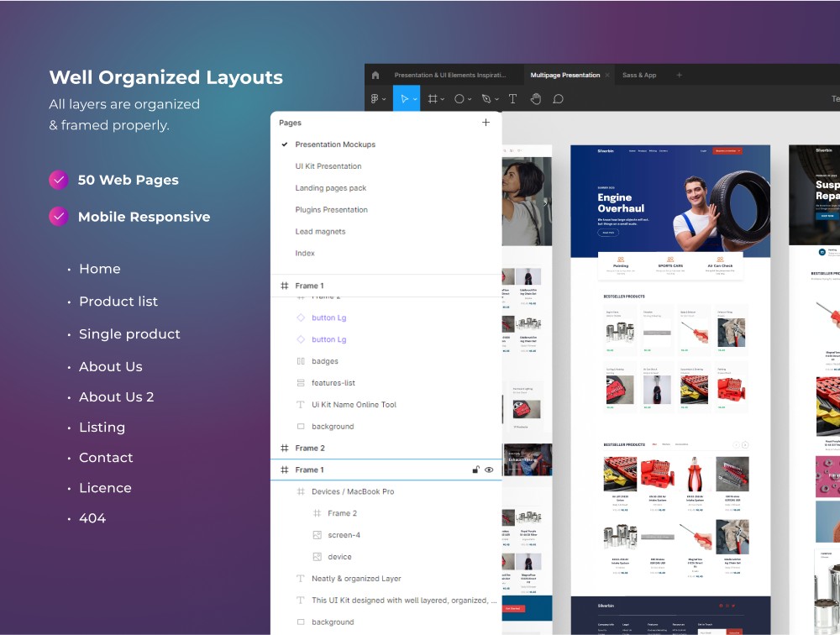Screen dimensions: 840x635
Task: Open Pen tool dropdown arrow
Action: pos(496,99)
